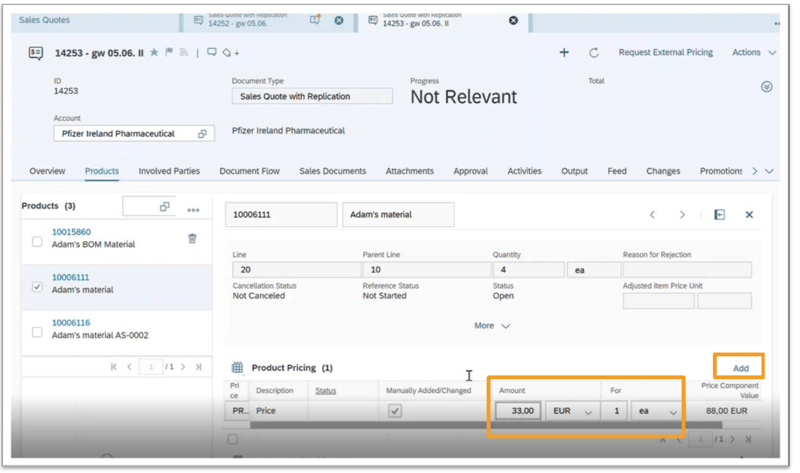Image resolution: width=800 pixels, height=473 pixels.
Task: Open the Sales Quotes tab
Action: 44,20
